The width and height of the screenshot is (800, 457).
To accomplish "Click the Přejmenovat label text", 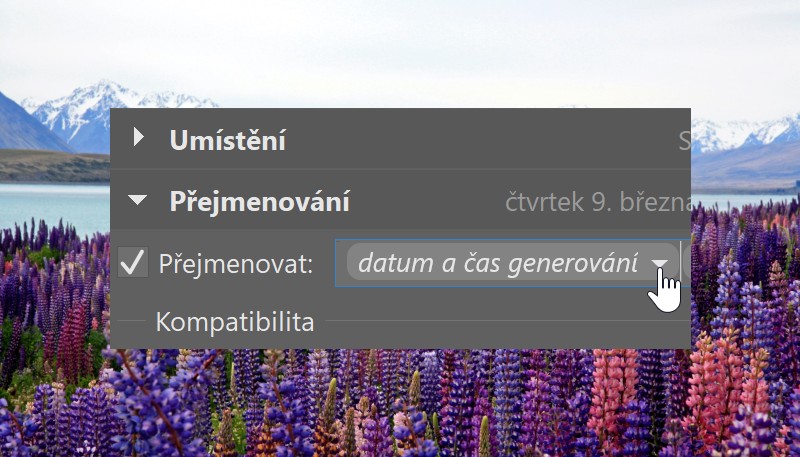I will click(235, 264).
